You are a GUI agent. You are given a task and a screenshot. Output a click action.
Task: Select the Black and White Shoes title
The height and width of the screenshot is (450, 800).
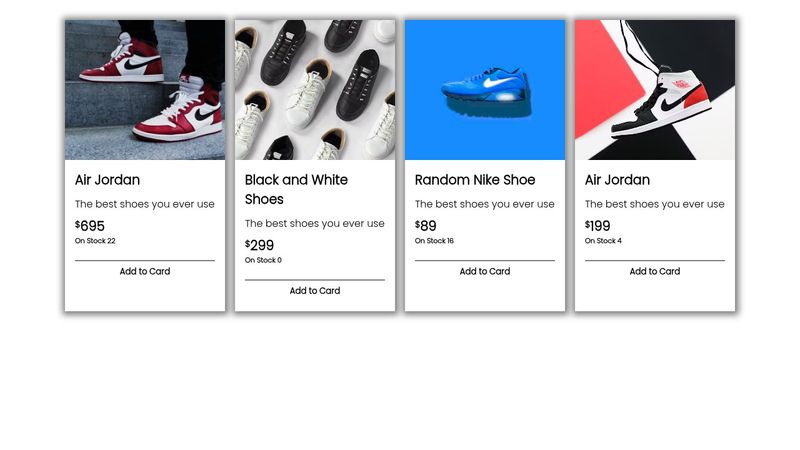(x=296, y=189)
